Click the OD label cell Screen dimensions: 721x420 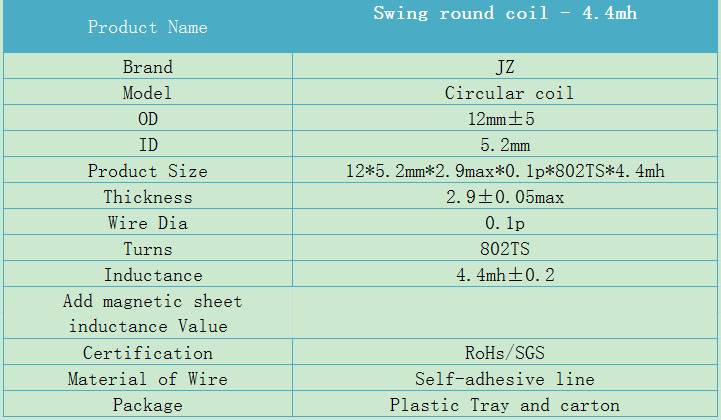click(148, 119)
